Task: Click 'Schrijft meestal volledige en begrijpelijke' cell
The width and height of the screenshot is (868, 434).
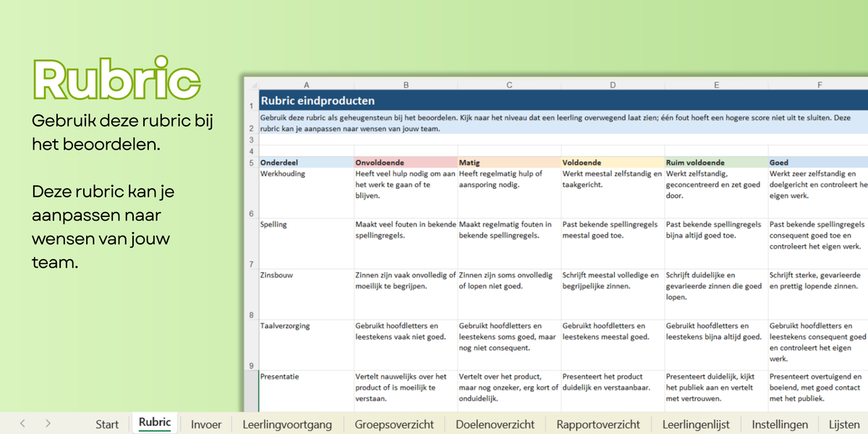Action: coord(613,294)
